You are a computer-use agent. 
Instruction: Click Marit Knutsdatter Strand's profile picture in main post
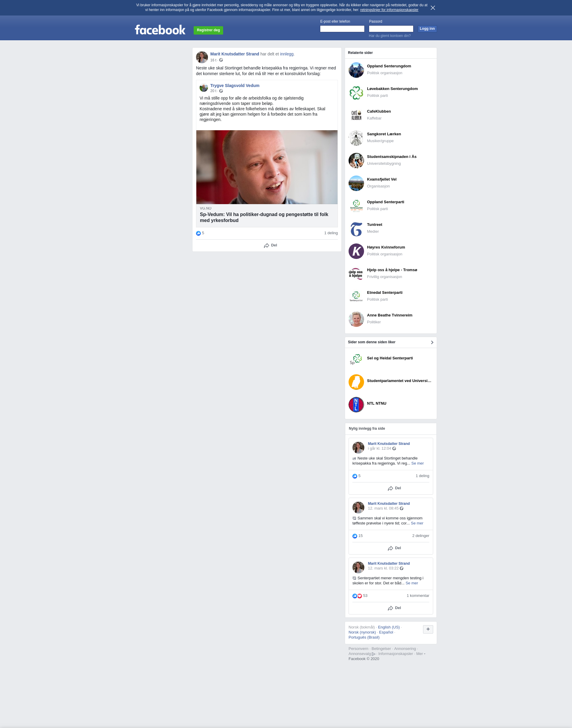[x=202, y=57]
